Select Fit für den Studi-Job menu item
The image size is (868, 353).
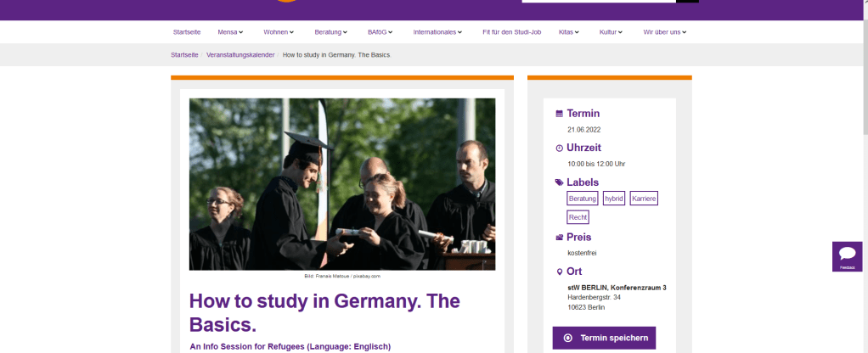tap(510, 32)
